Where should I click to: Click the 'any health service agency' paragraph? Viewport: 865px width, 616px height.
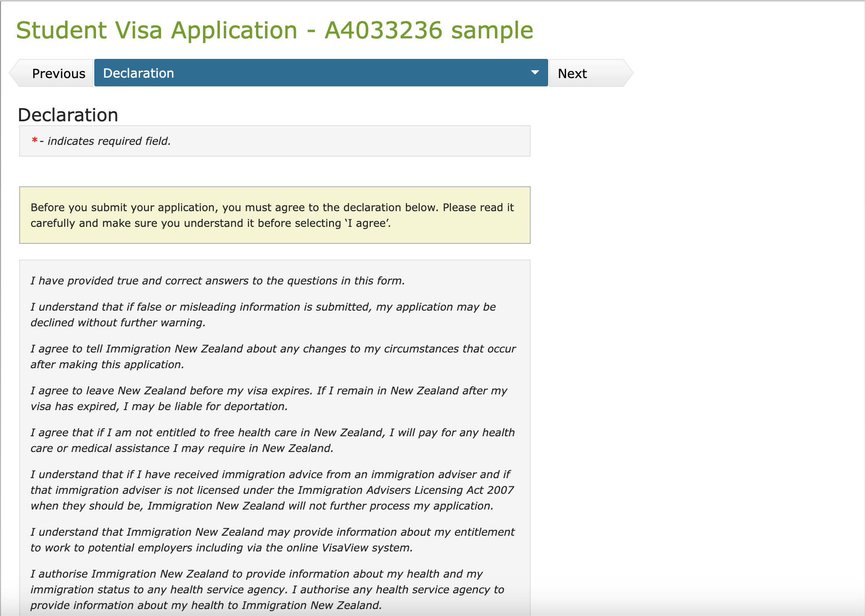click(x=267, y=589)
